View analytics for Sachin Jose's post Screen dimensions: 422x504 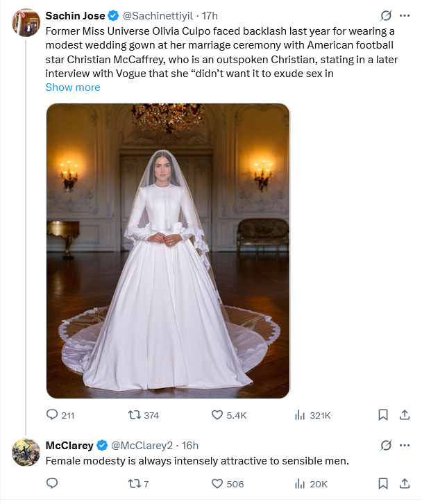pos(301,415)
